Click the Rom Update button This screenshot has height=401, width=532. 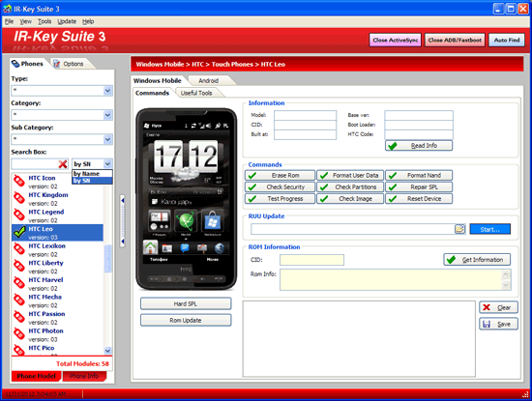click(186, 321)
